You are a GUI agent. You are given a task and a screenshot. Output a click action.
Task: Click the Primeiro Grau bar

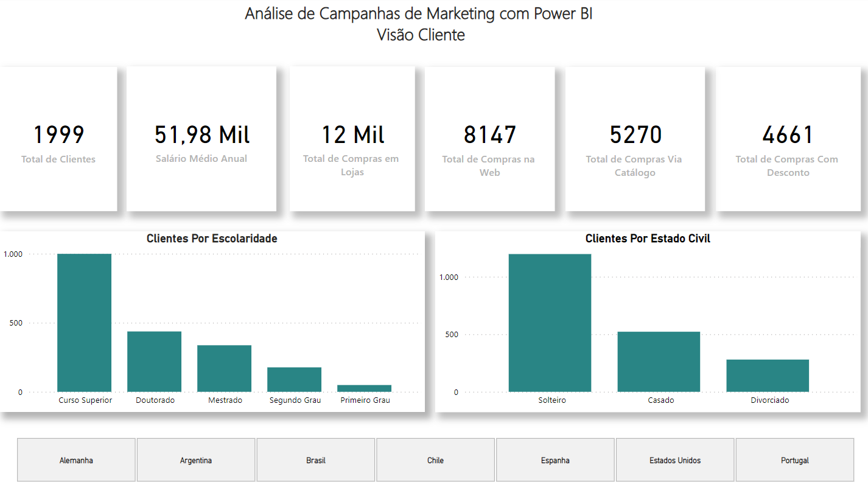point(365,388)
